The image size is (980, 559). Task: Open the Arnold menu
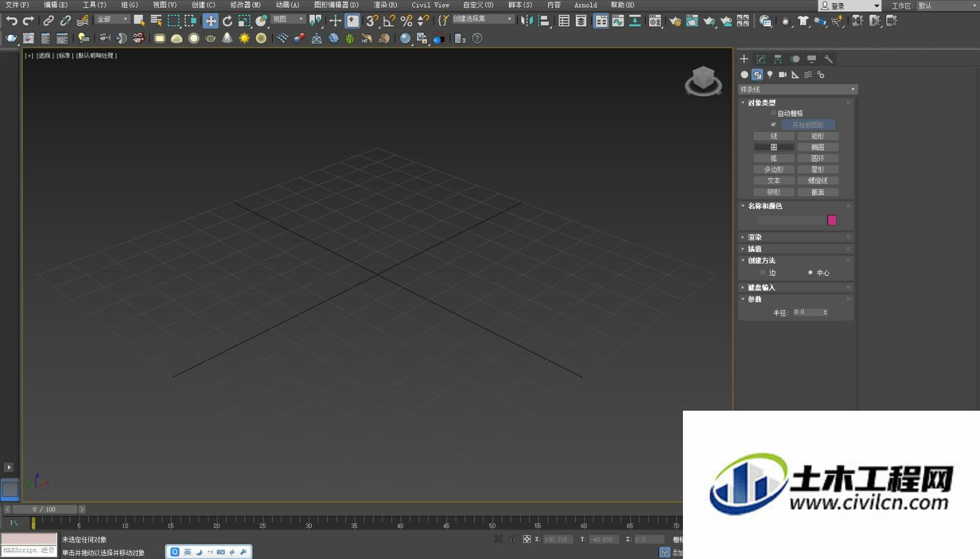(586, 5)
